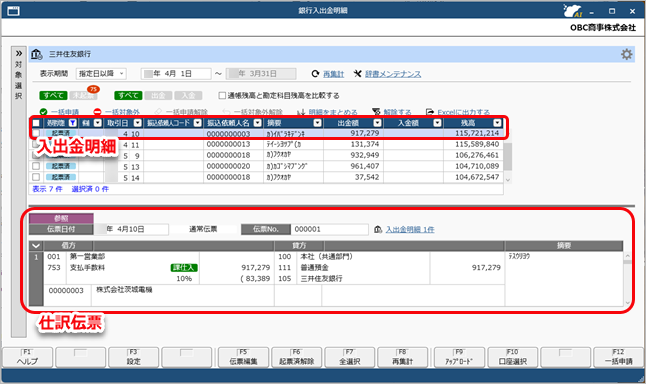Click the 支払手数料 debit account

click(87, 267)
